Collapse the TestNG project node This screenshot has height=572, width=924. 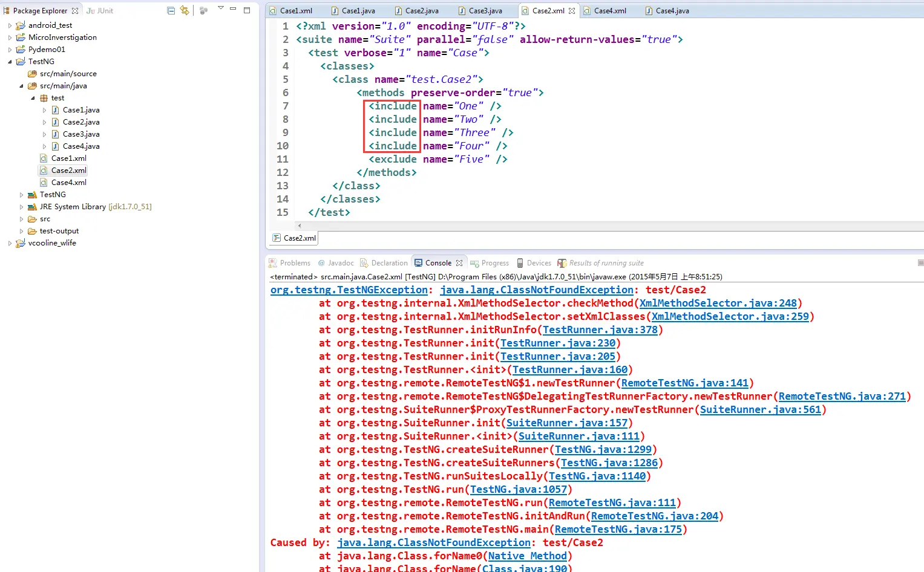coord(10,62)
